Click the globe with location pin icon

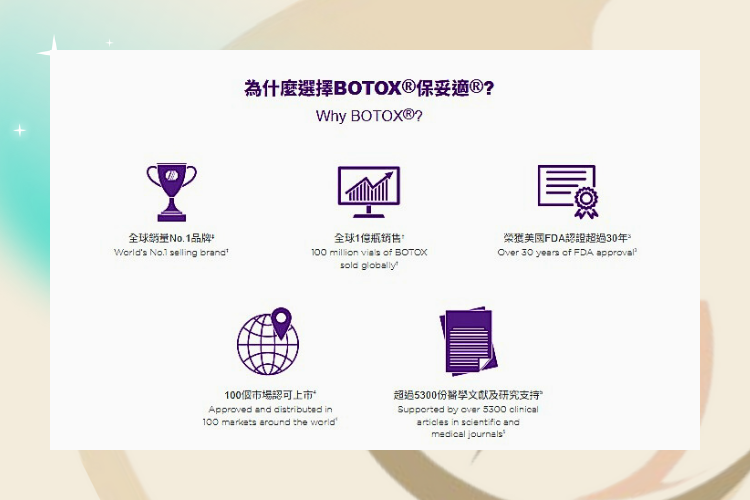(x=268, y=341)
